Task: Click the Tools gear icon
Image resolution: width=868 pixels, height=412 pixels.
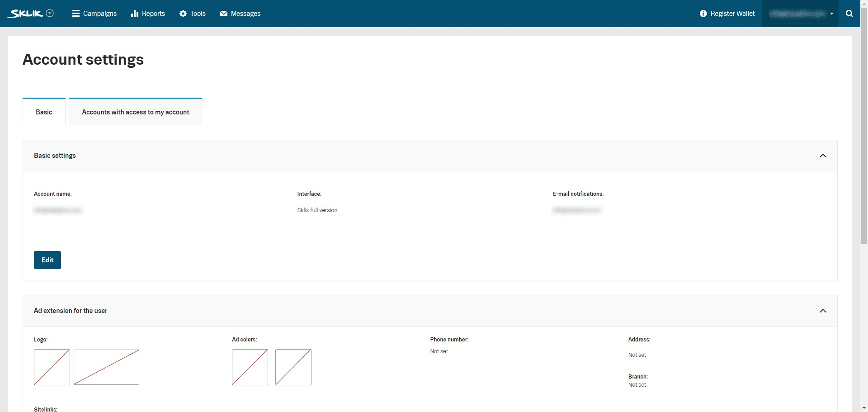Action: click(x=183, y=14)
